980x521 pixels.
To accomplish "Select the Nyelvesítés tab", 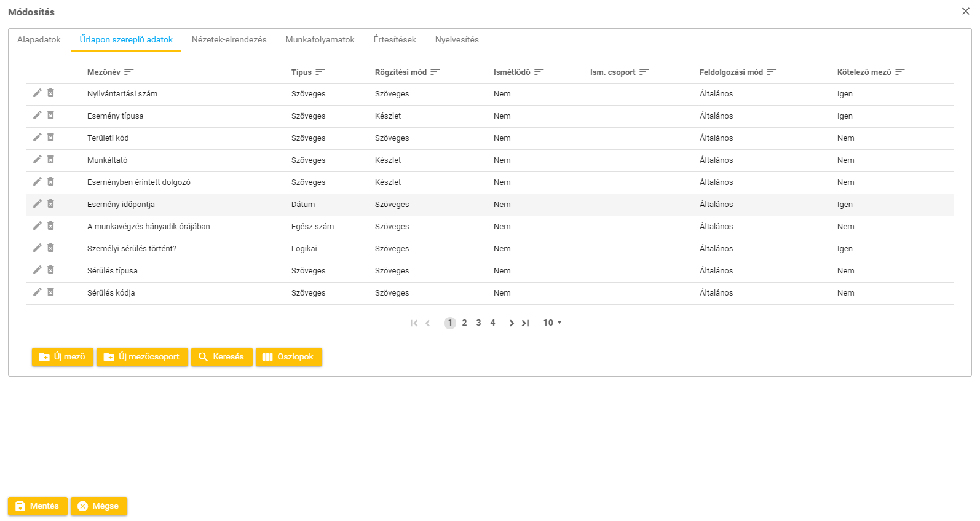I will (456, 40).
